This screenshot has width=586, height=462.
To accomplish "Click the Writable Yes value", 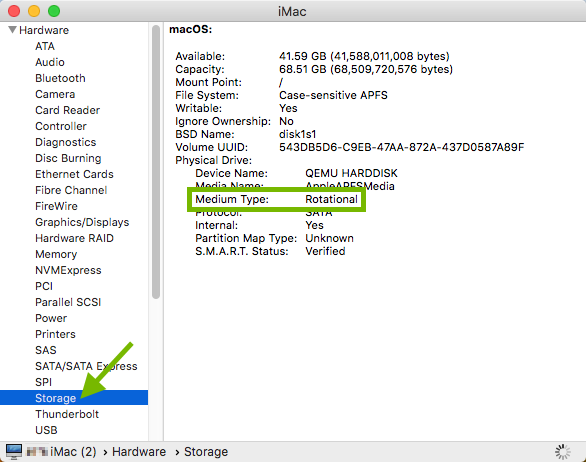I will [288, 108].
